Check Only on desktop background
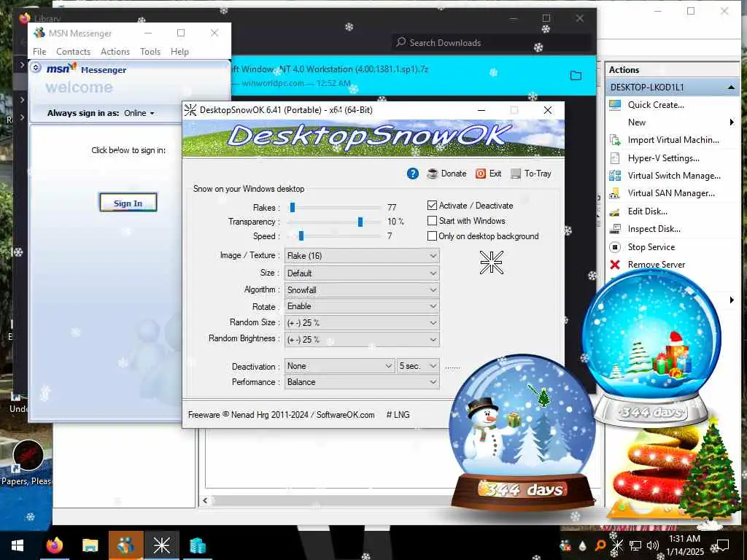747x560 pixels. point(432,236)
